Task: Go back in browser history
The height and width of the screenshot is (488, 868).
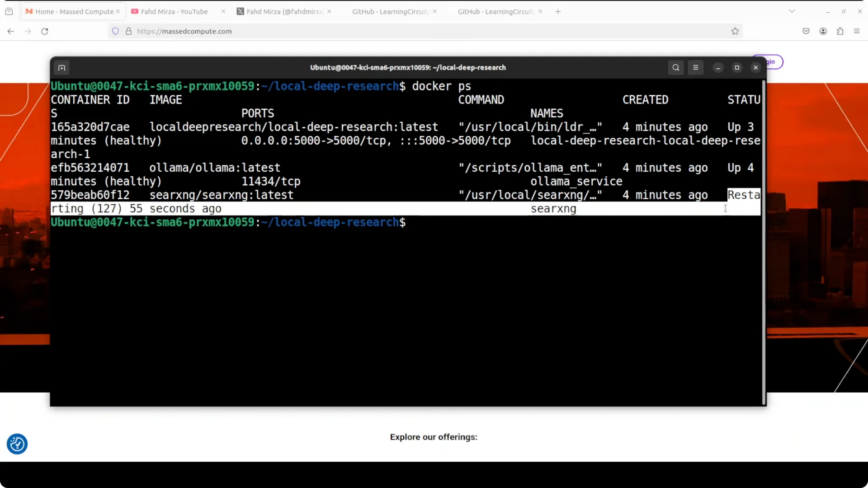Action: click(x=11, y=31)
